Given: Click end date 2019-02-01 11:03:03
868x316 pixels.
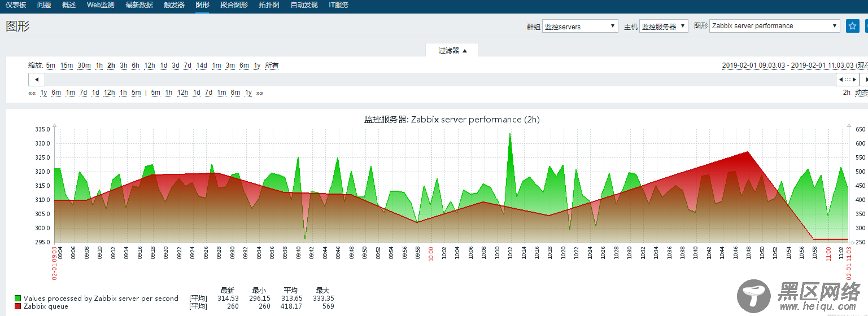Looking at the screenshot, I should pyautogui.click(x=822, y=65).
